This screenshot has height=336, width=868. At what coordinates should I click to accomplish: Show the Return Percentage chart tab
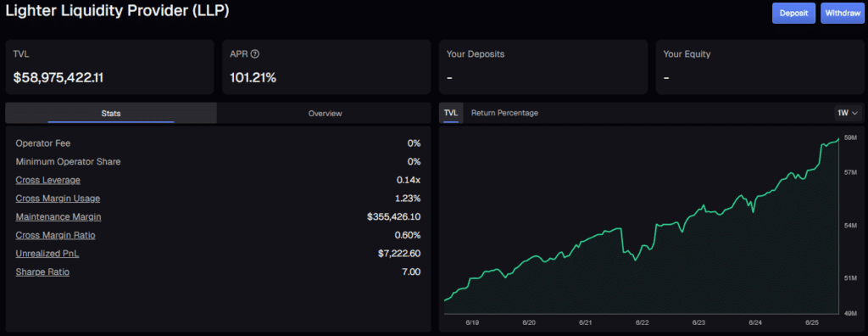(504, 113)
